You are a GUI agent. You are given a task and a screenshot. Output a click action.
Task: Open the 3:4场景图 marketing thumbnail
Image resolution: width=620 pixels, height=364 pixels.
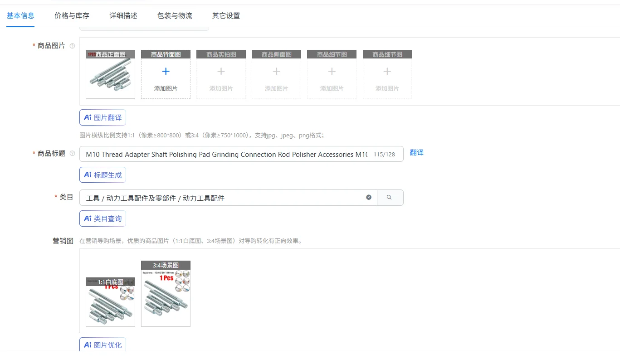click(x=166, y=294)
